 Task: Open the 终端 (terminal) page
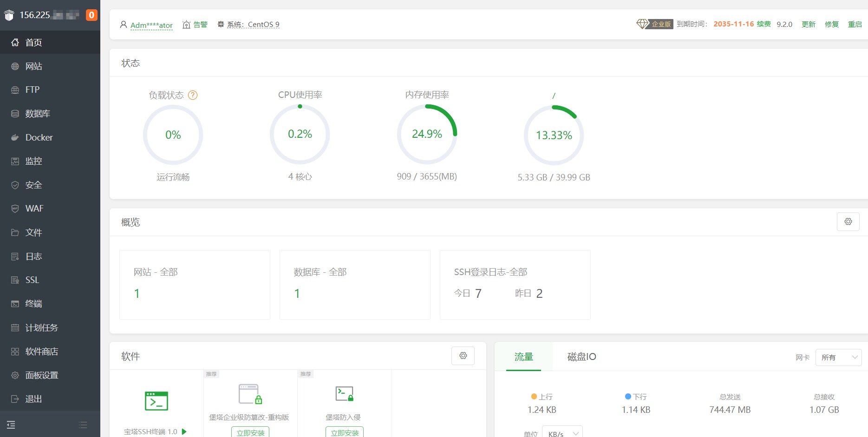point(33,303)
